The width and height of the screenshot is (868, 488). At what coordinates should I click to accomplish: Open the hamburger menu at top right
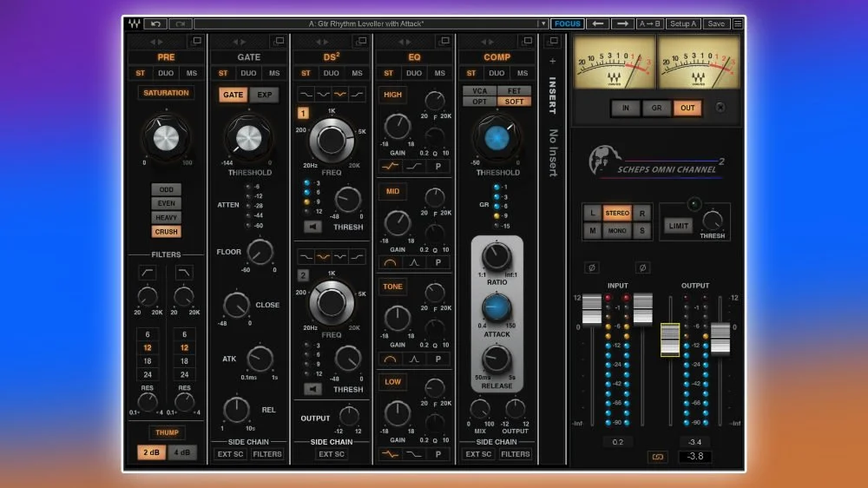(x=738, y=23)
